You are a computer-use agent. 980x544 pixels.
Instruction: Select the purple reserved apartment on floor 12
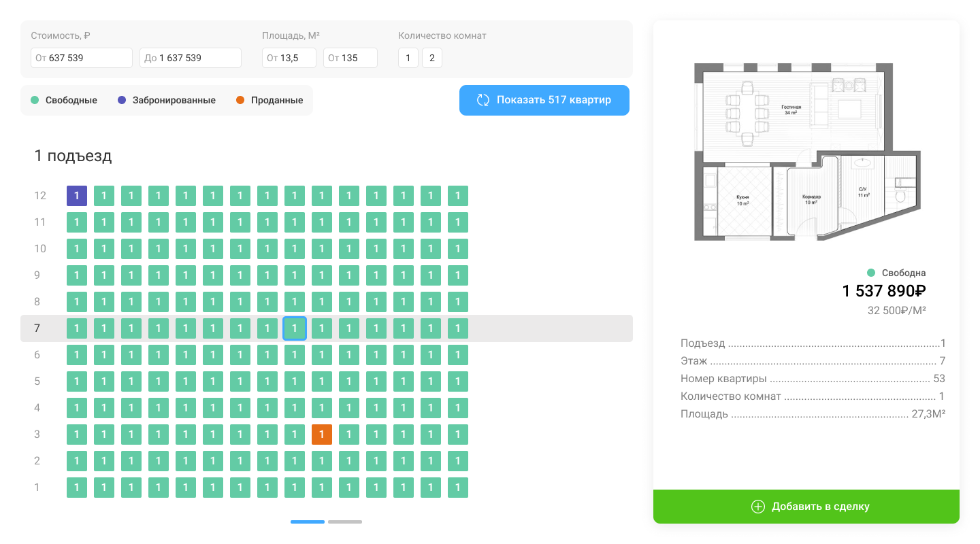tap(77, 196)
